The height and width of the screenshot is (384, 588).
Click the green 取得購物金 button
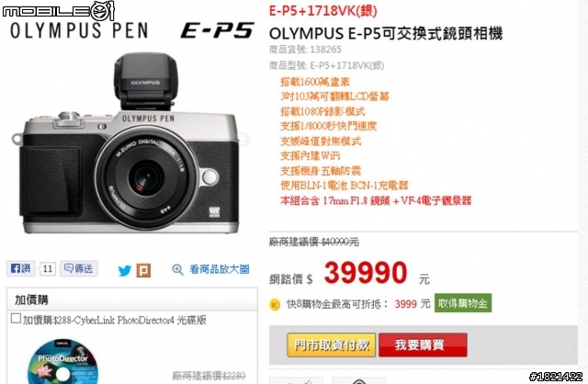463,303
